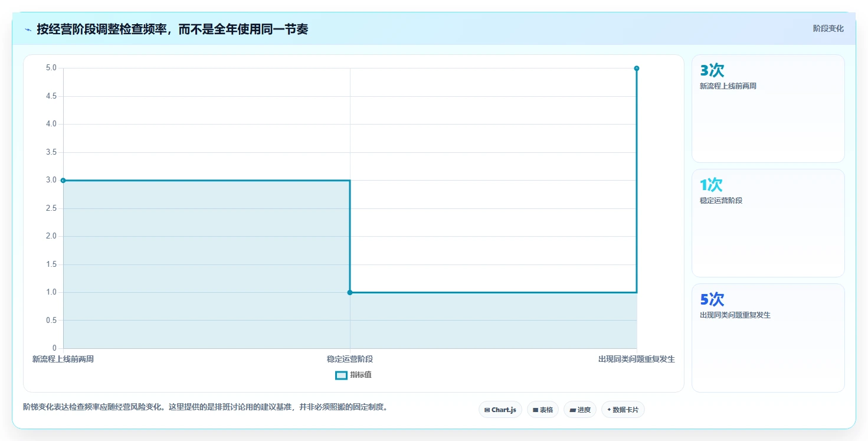Click the icon inside the 进度 tag
This screenshot has height=441, width=868.
(572, 410)
